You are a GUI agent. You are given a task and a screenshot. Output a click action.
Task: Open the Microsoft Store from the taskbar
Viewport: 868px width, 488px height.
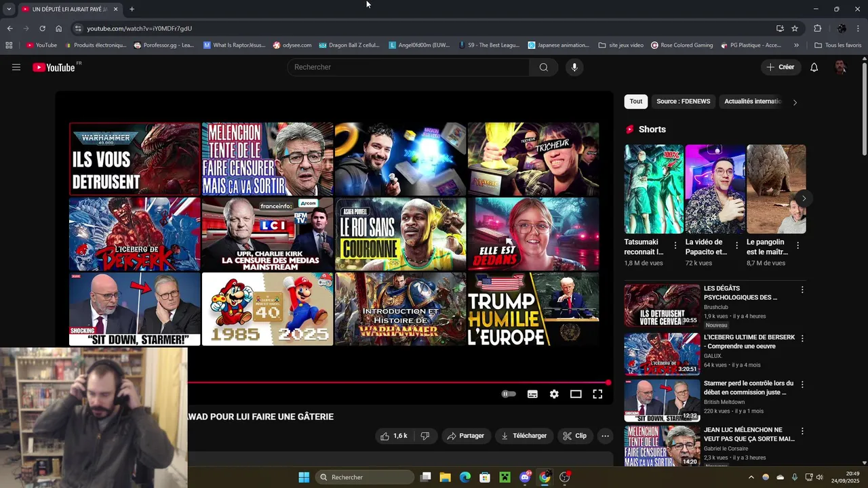[485, 477]
